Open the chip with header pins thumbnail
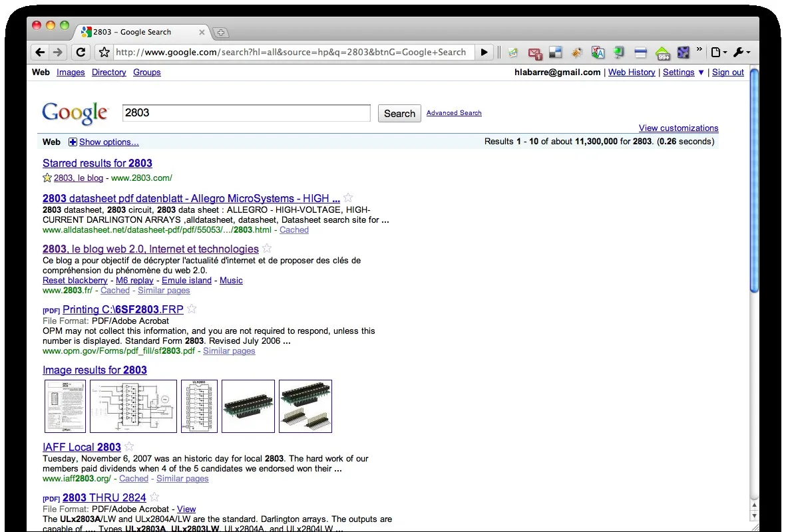Image resolution: width=786 pixels, height=532 pixels. pyautogui.click(x=305, y=406)
